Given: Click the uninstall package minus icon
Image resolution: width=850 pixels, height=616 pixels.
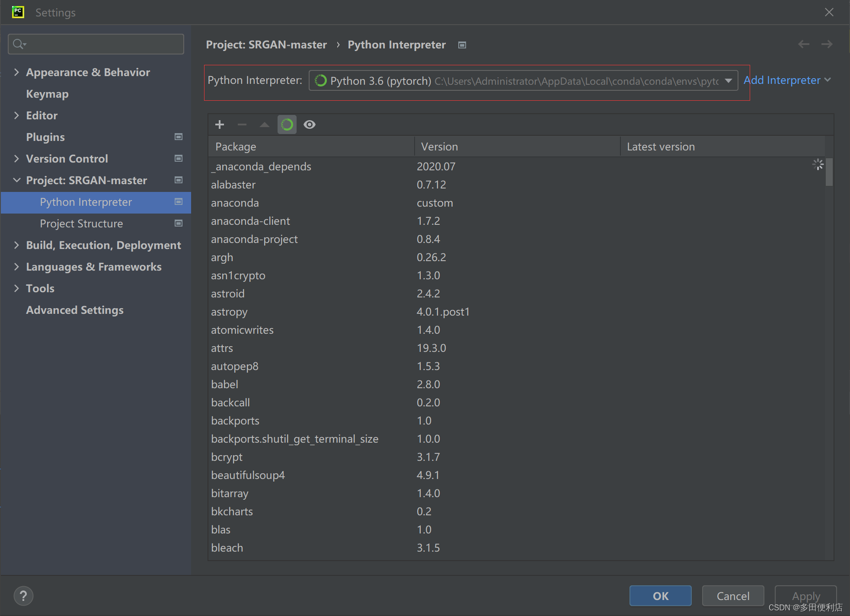Looking at the screenshot, I should [242, 124].
